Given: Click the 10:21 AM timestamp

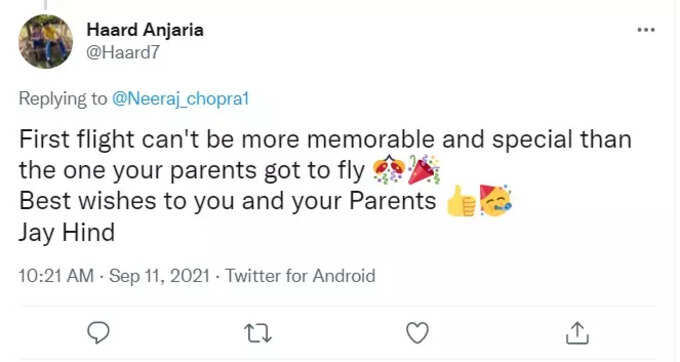Looking at the screenshot, I should 56,276.
